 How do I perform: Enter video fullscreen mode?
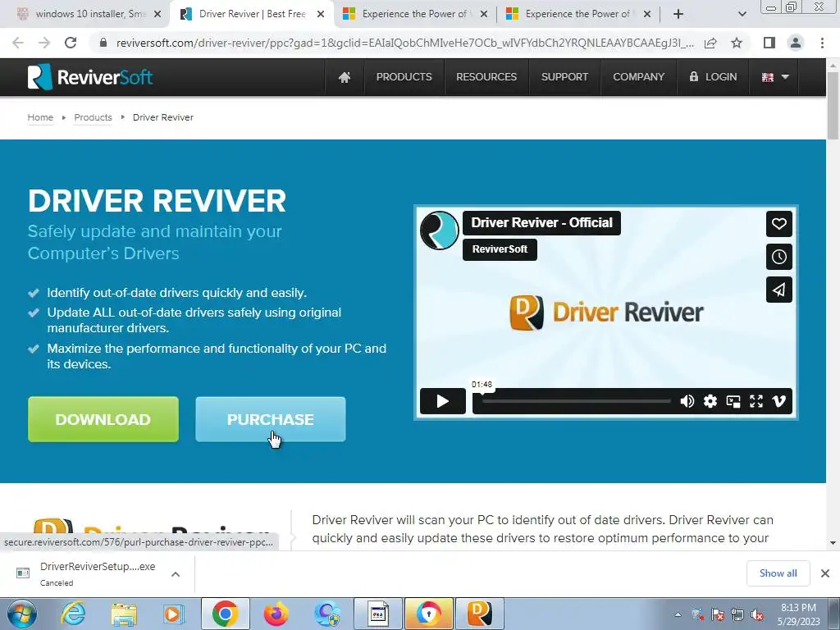(x=756, y=401)
